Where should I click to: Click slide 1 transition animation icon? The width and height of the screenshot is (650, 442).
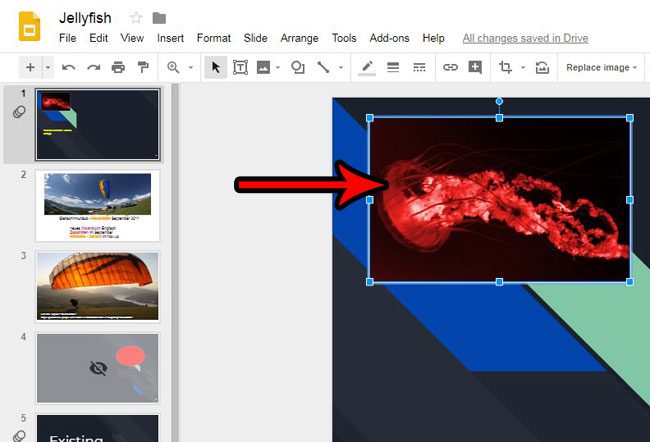(19, 112)
